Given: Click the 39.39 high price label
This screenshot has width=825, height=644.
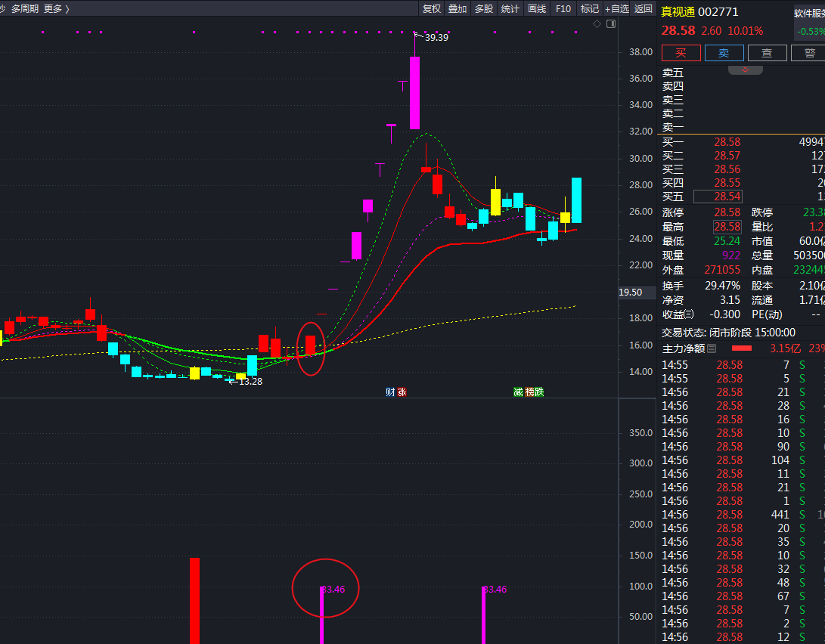Looking at the screenshot, I should click(437, 37).
